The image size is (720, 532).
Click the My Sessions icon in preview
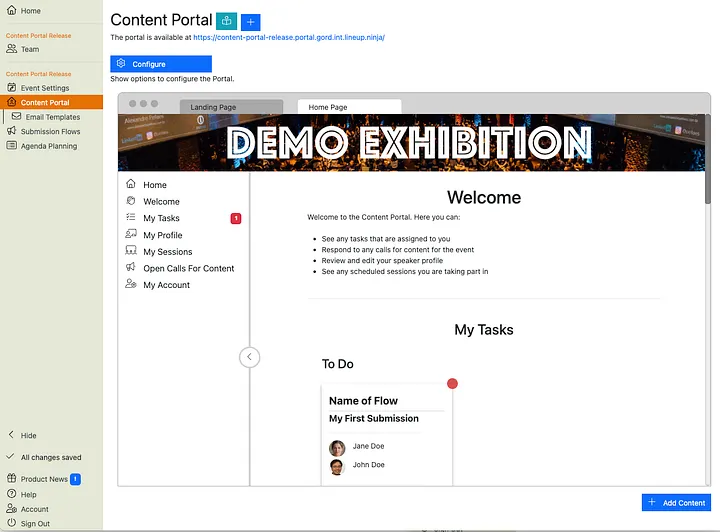(x=131, y=251)
